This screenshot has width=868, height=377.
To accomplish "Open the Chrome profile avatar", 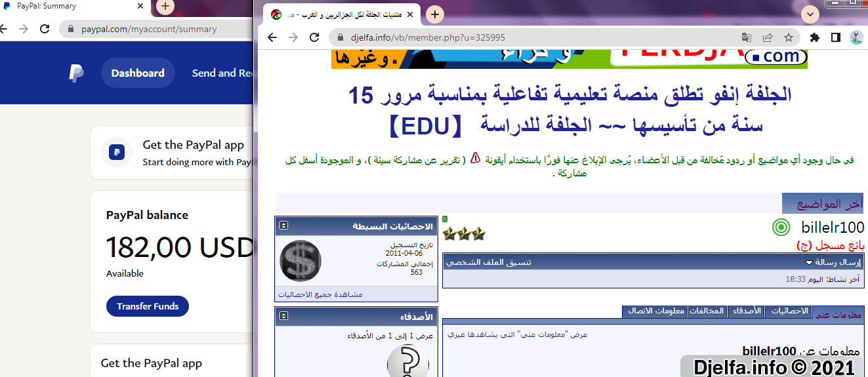I will pyautogui.click(x=856, y=37).
